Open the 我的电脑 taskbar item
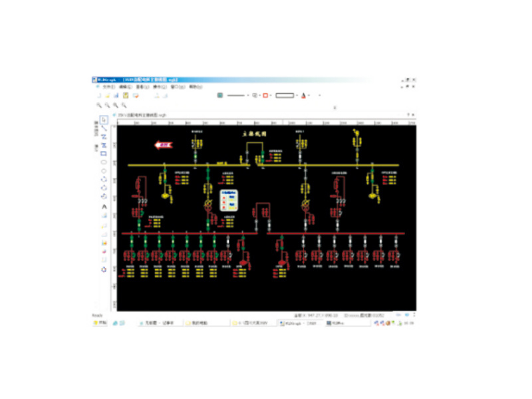This screenshot has width=532, height=399. point(206,323)
